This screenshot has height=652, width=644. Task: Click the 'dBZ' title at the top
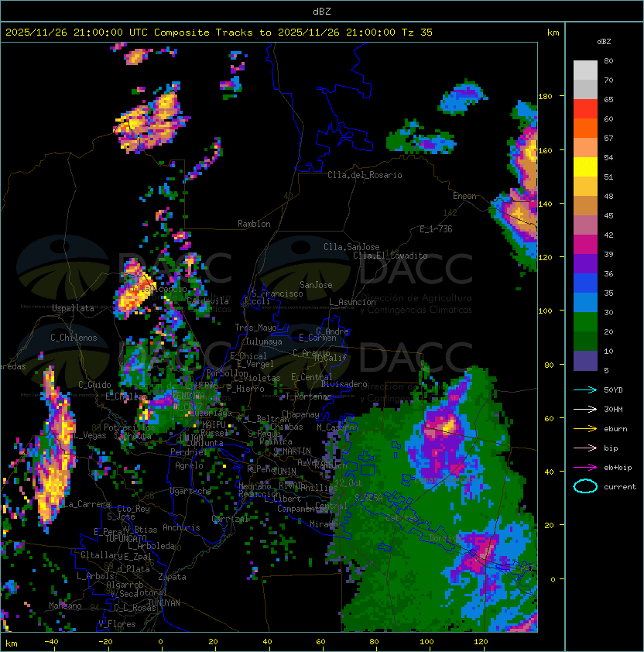(x=322, y=12)
